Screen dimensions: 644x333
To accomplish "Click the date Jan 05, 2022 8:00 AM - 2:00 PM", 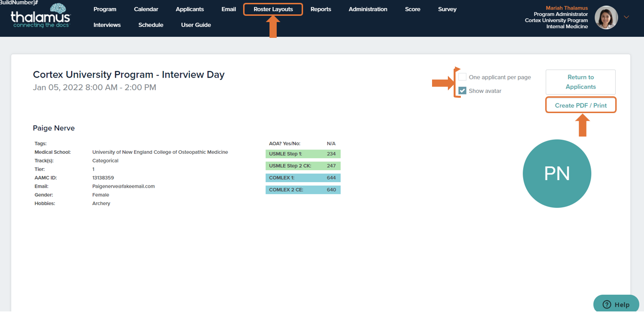I will pos(94,87).
